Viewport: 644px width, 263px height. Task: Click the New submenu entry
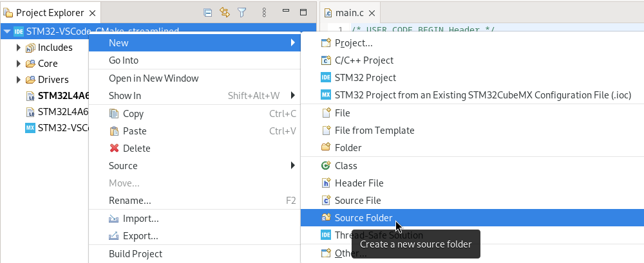coord(194,42)
